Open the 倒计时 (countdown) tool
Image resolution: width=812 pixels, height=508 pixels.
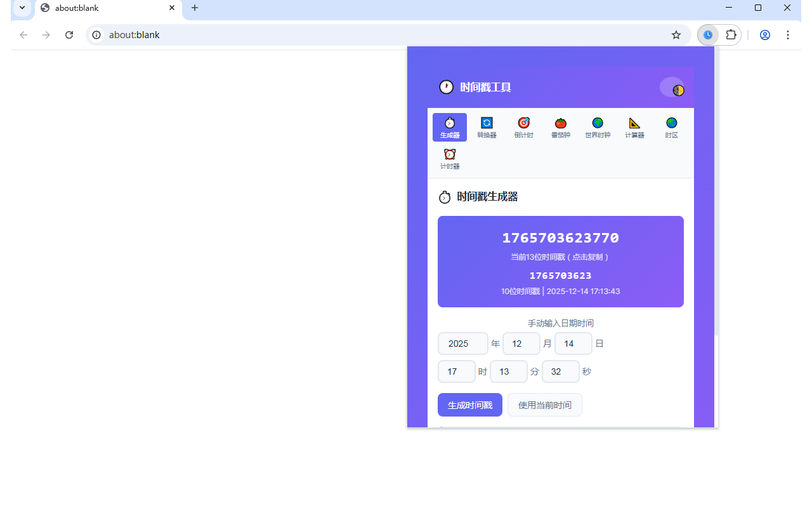coord(523,127)
